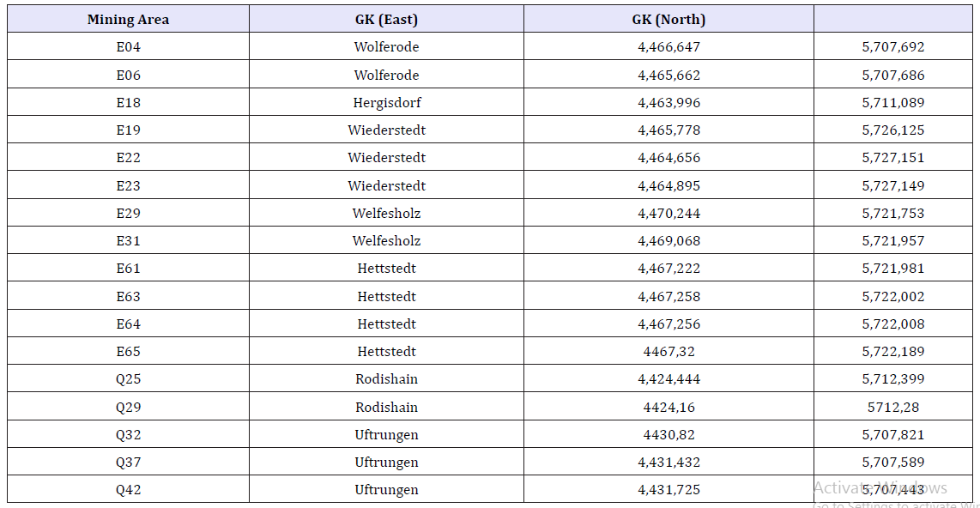Select the value 5,727,149
This screenshot has height=508, width=980.
(893, 186)
